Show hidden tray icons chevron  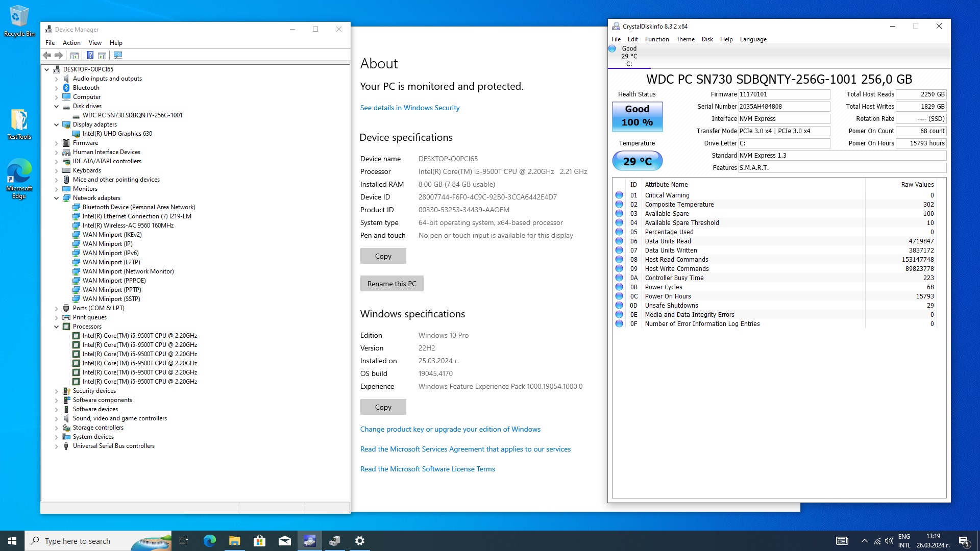[864, 541]
